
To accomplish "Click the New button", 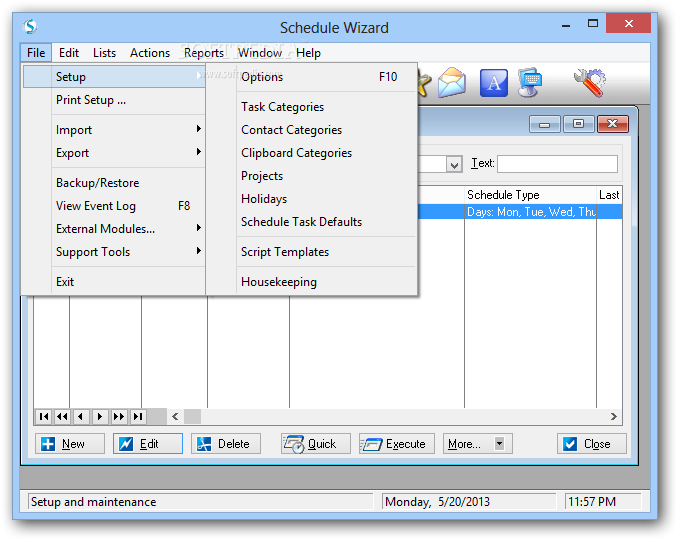I will point(70,444).
